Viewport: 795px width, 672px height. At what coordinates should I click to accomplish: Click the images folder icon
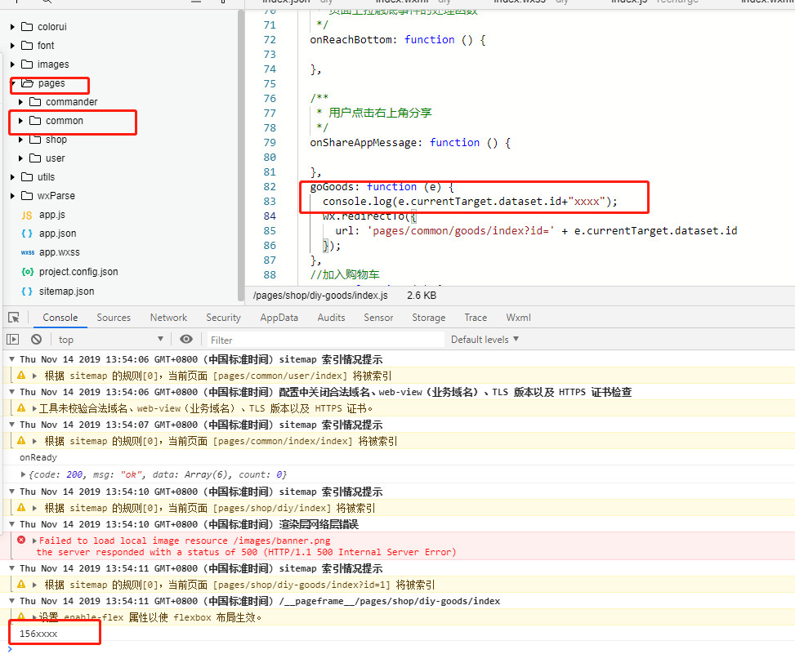point(27,64)
